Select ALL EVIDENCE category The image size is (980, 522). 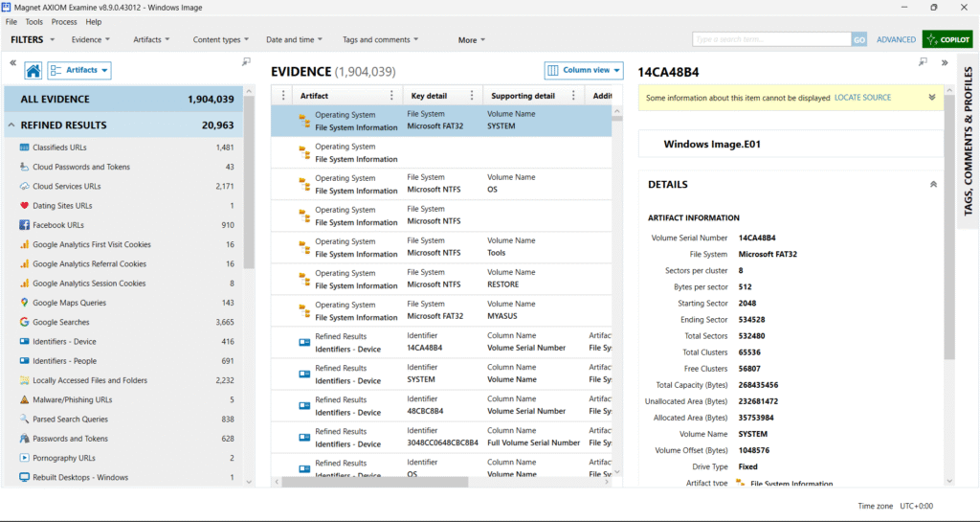click(123, 100)
